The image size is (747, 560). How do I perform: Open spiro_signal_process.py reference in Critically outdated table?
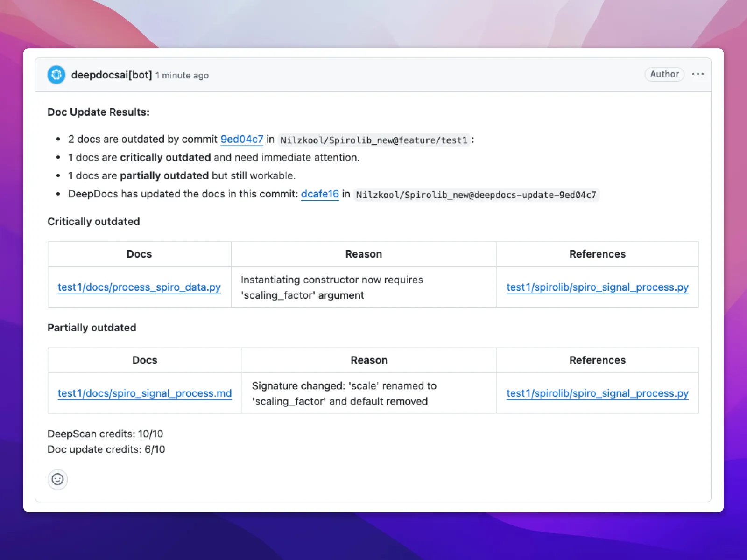pyautogui.click(x=597, y=287)
